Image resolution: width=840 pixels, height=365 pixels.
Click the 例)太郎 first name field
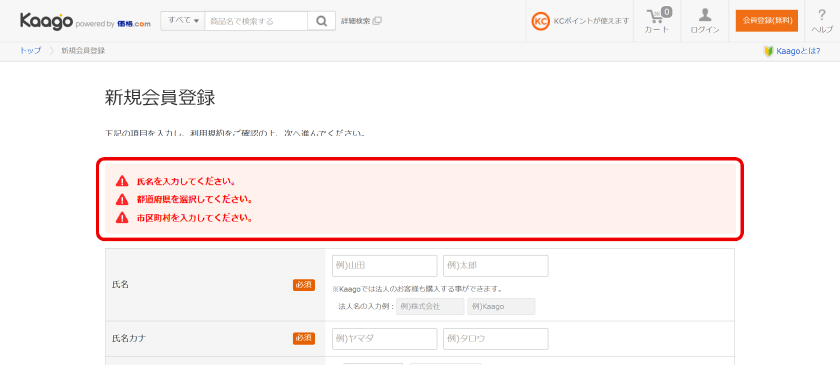(496, 266)
